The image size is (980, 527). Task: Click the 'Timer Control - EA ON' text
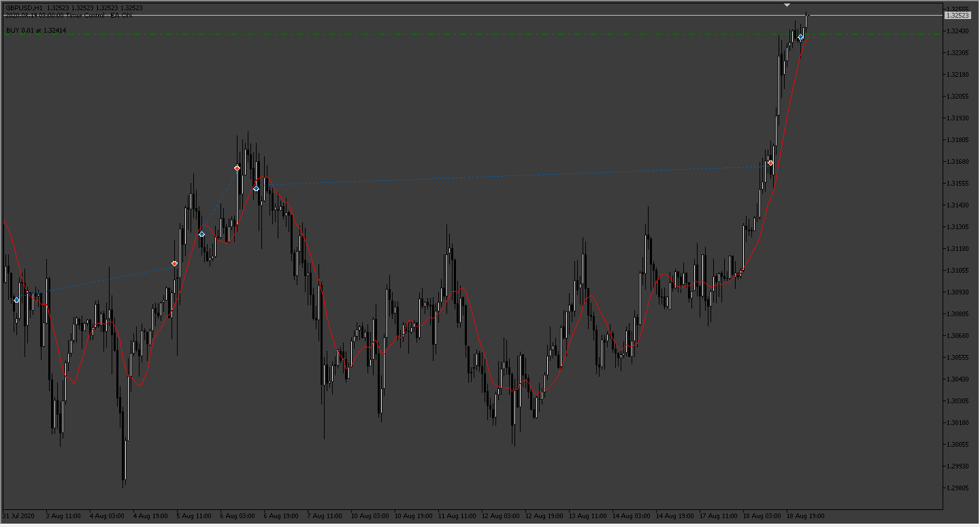[98, 15]
